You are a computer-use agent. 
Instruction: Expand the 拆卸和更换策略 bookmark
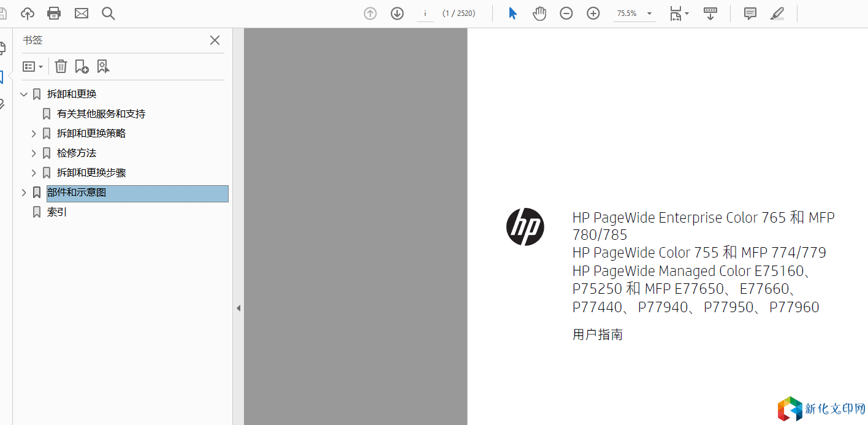click(34, 134)
